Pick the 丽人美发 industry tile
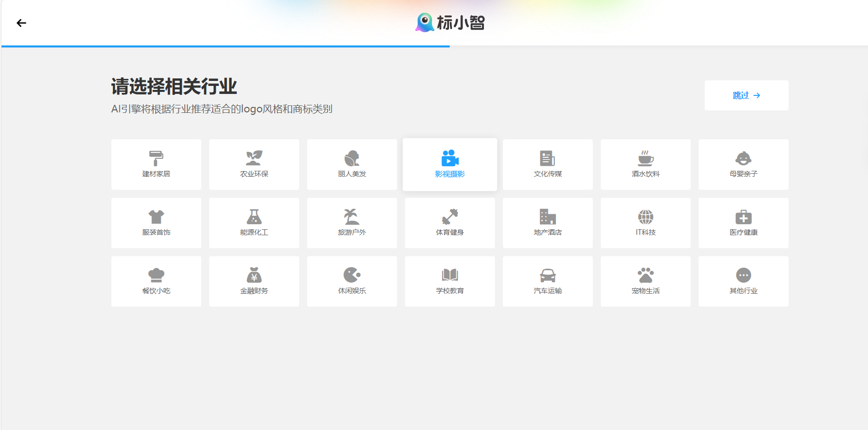The height and width of the screenshot is (430, 868). 352,164
